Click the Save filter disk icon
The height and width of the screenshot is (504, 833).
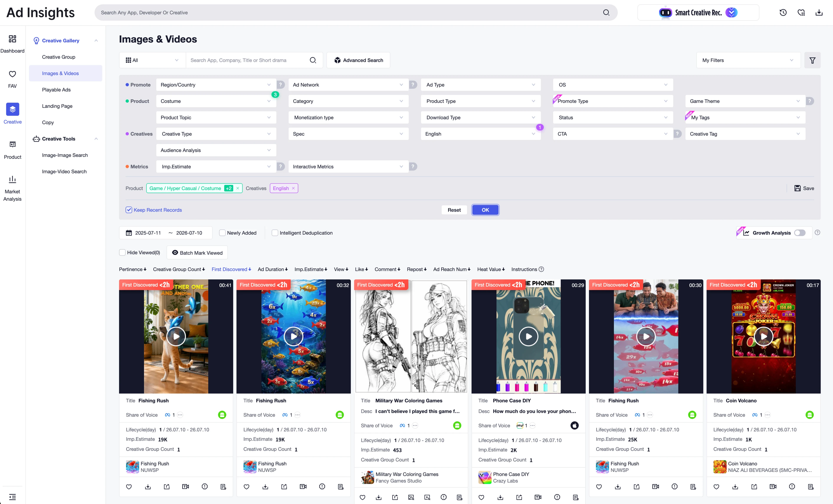797,188
